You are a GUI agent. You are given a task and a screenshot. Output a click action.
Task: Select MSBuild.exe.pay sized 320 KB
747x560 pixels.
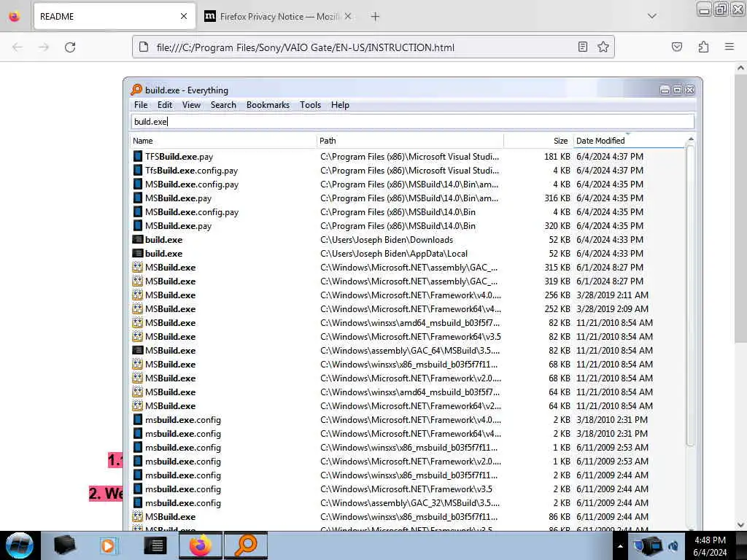coord(178,226)
